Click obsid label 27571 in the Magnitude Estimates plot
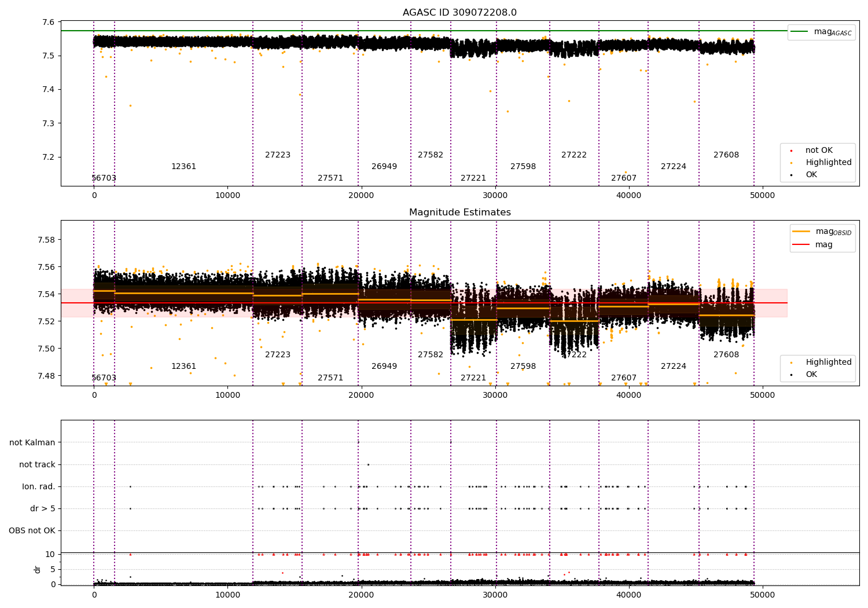This screenshot has height=608, width=868. (330, 378)
